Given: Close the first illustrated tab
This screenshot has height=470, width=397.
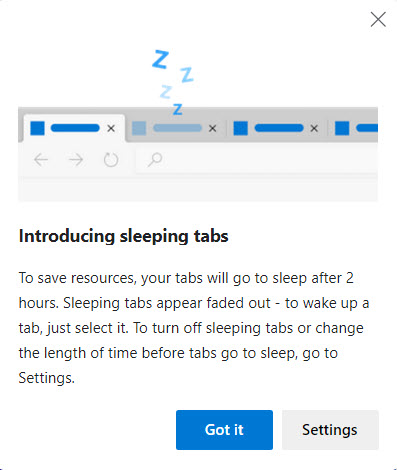Looking at the screenshot, I should [x=111, y=128].
